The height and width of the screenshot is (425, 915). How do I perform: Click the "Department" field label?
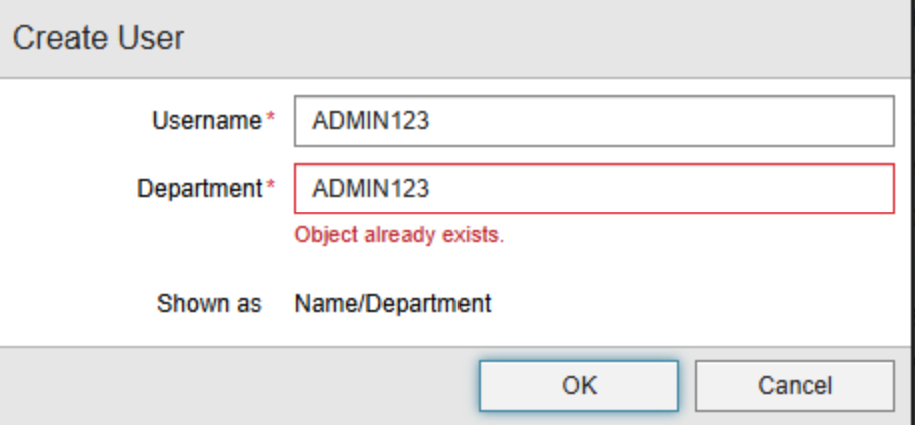pyautogui.click(x=199, y=188)
